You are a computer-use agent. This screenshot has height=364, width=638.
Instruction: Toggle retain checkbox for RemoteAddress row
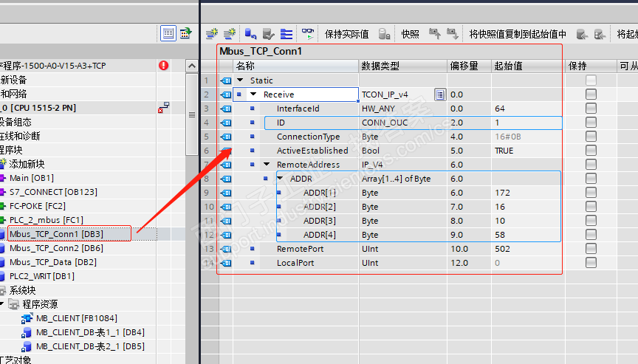click(x=591, y=165)
